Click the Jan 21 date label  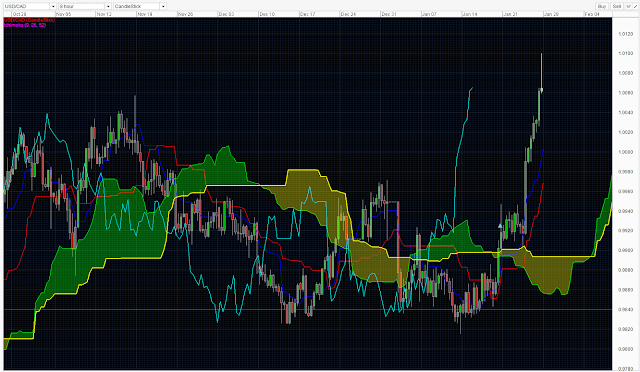[510, 14]
